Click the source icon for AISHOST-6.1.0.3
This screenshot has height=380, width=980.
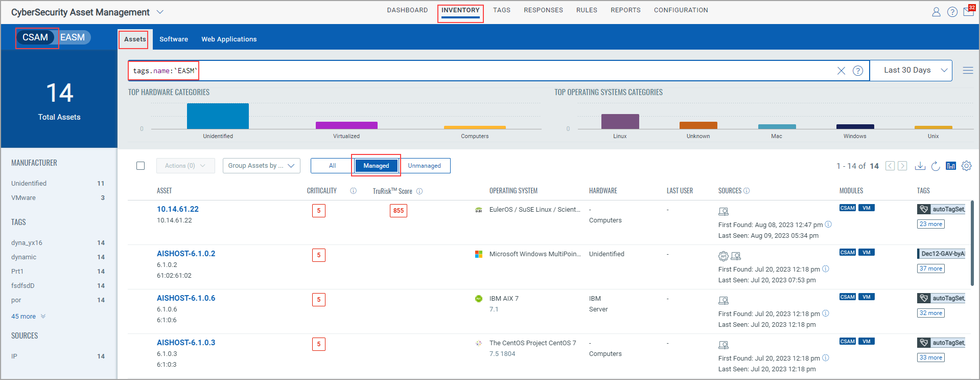(x=724, y=345)
